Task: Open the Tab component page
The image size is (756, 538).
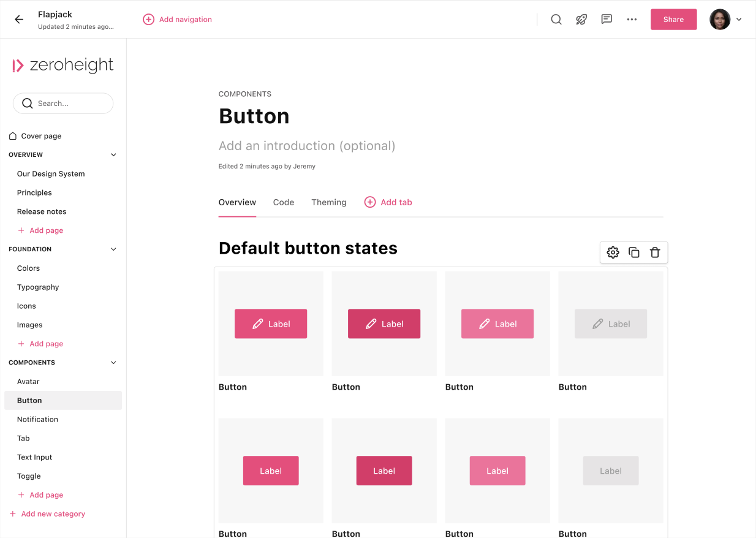Action: point(23,439)
